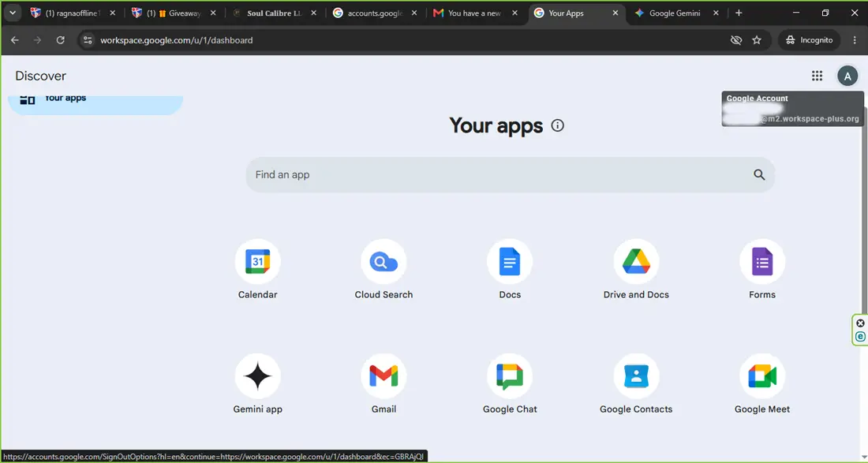Image resolution: width=868 pixels, height=463 pixels.
Task: Open the Docs app icon
Action: [x=510, y=262]
